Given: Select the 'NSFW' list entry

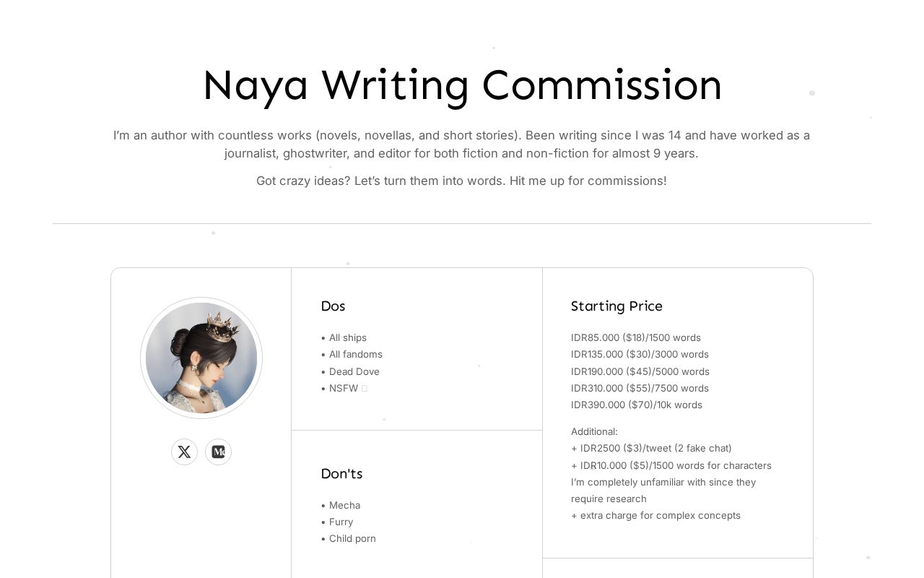Looking at the screenshot, I should pyautogui.click(x=343, y=388).
